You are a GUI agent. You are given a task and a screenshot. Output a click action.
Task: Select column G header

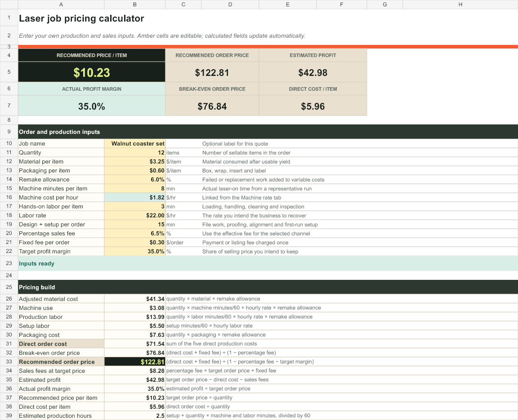point(385,4)
